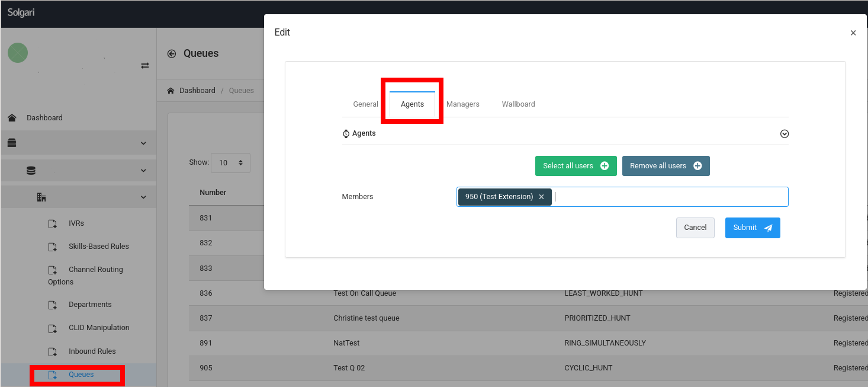Collapse the Agents section chevron
This screenshot has width=868, height=387.
pyautogui.click(x=784, y=134)
